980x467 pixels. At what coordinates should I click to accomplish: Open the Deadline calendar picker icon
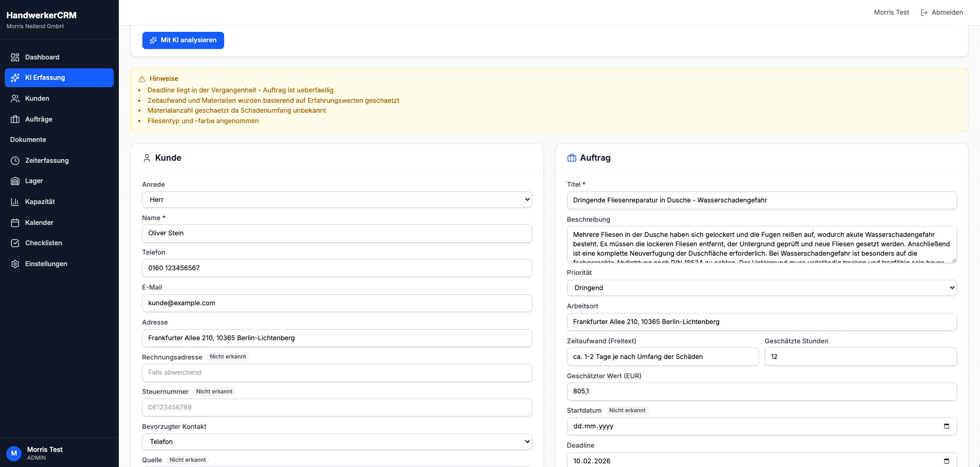tap(946, 461)
